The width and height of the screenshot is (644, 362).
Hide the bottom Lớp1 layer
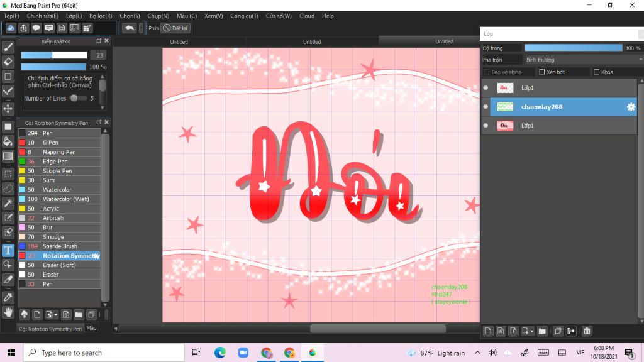coord(486,126)
